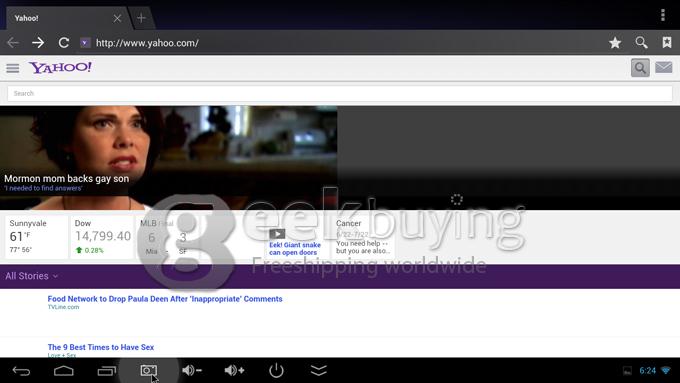Viewport: 680px width, 383px height.
Task: Open the Cancer horoscope card
Action: point(363,237)
